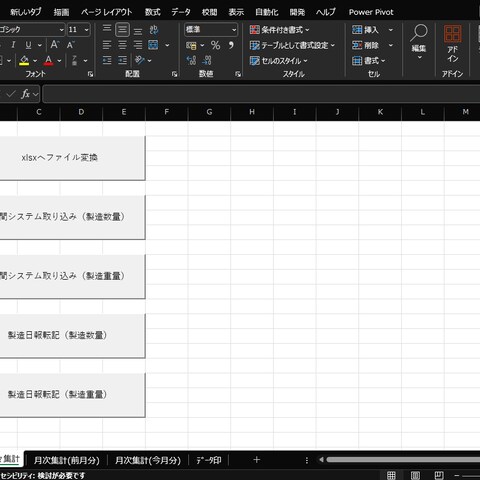Image resolution: width=480 pixels, height=480 pixels.
Task: Switch to page break preview
Action: pos(439,475)
